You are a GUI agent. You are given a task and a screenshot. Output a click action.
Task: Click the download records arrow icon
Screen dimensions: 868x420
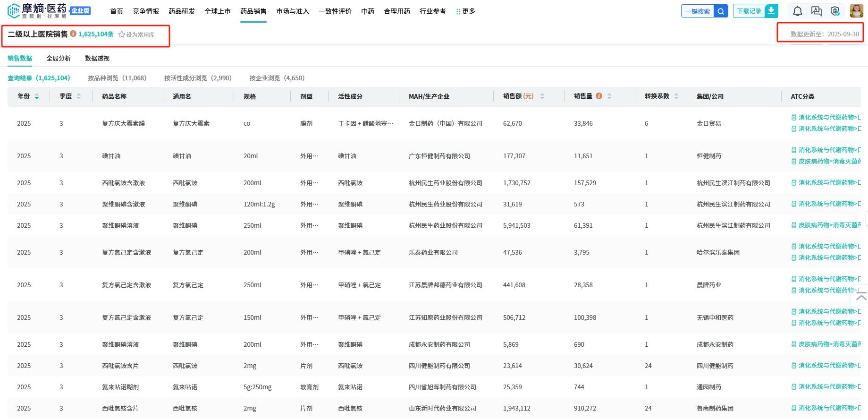pyautogui.click(x=771, y=11)
